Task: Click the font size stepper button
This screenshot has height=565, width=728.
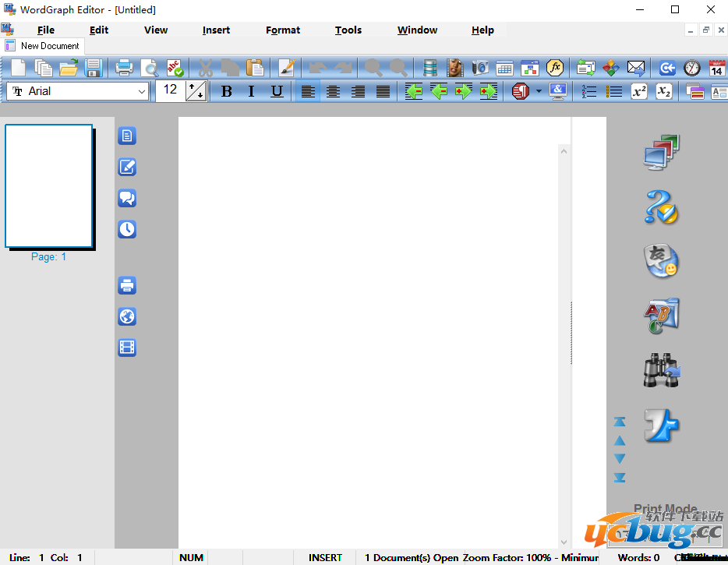Action: pos(196,91)
